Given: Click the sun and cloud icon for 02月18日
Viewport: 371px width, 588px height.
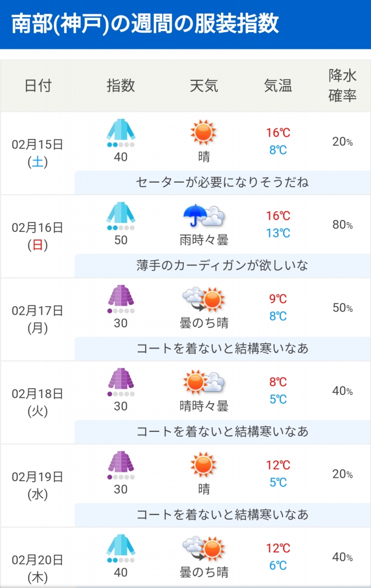Looking at the screenshot, I should pyautogui.click(x=204, y=382).
